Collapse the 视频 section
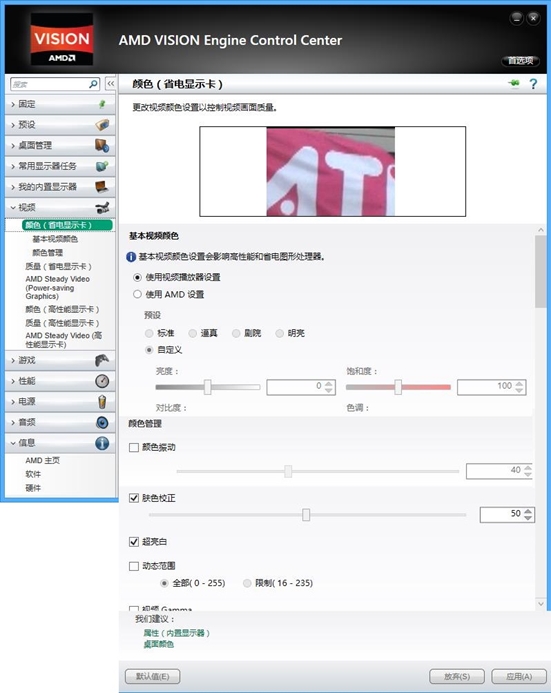The width and height of the screenshot is (551, 693). click(x=60, y=207)
